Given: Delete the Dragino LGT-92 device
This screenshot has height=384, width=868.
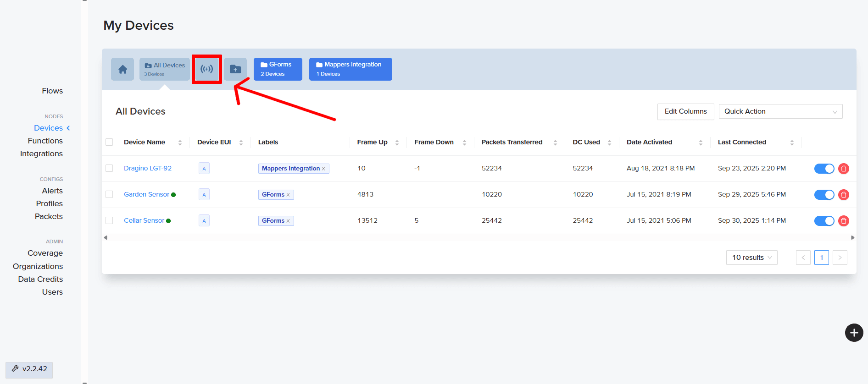Looking at the screenshot, I should point(843,169).
